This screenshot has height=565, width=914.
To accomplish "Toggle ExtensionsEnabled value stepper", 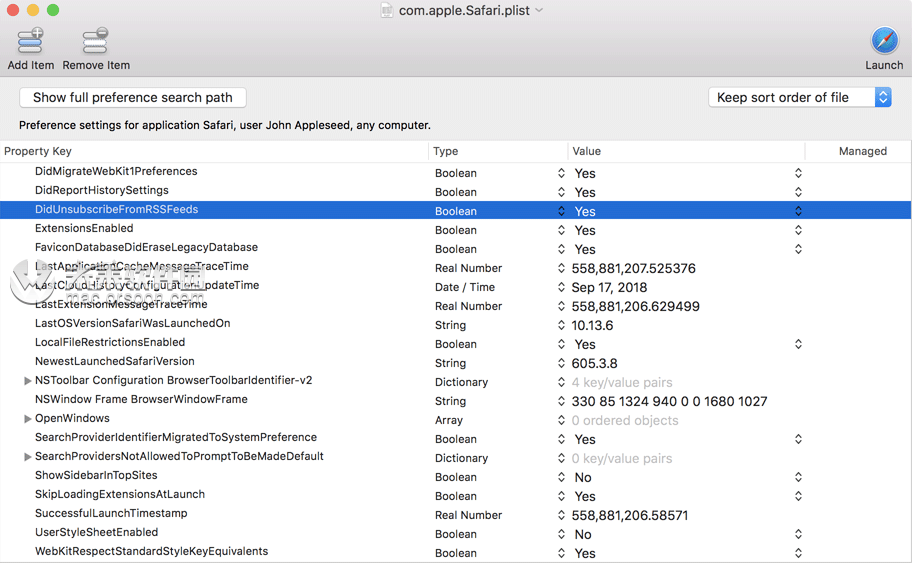I will tap(798, 230).
